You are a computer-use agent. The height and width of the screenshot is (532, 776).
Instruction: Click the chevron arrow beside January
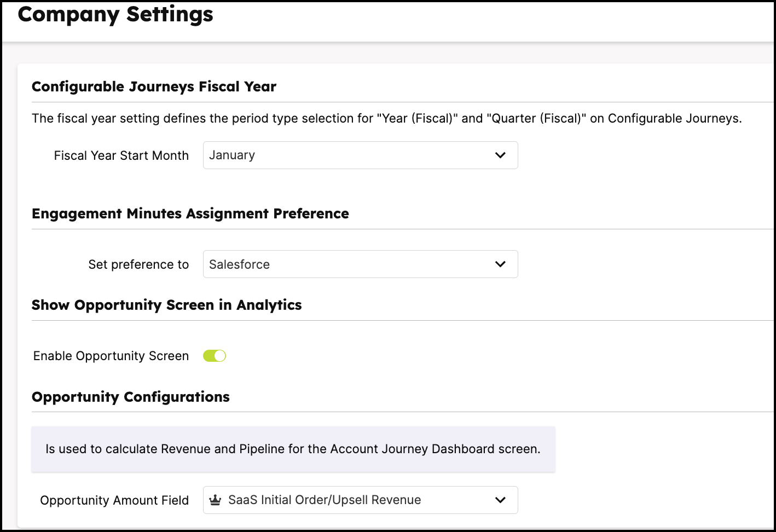coord(500,155)
